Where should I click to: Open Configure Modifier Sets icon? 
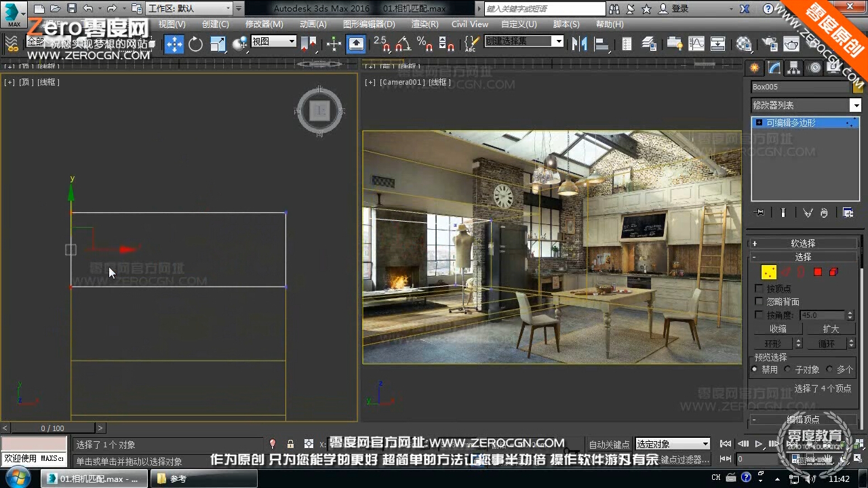pyautogui.click(x=848, y=213)
